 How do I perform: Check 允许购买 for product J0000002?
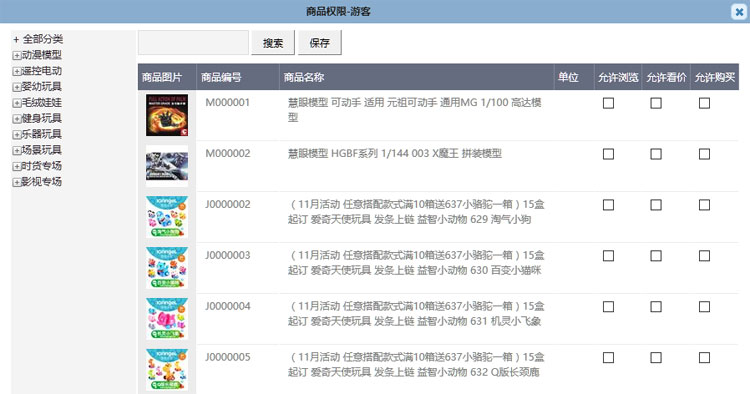(x=704, y=205)
